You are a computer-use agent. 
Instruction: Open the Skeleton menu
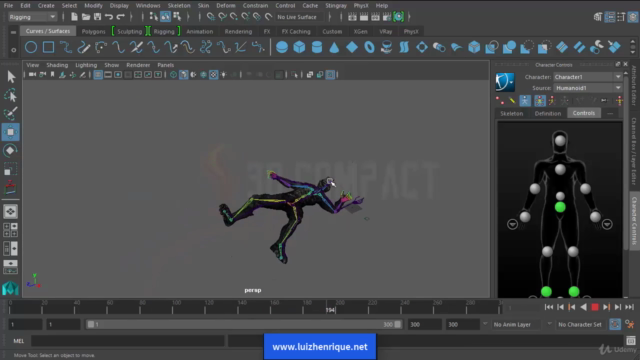(x=179, y=6)
